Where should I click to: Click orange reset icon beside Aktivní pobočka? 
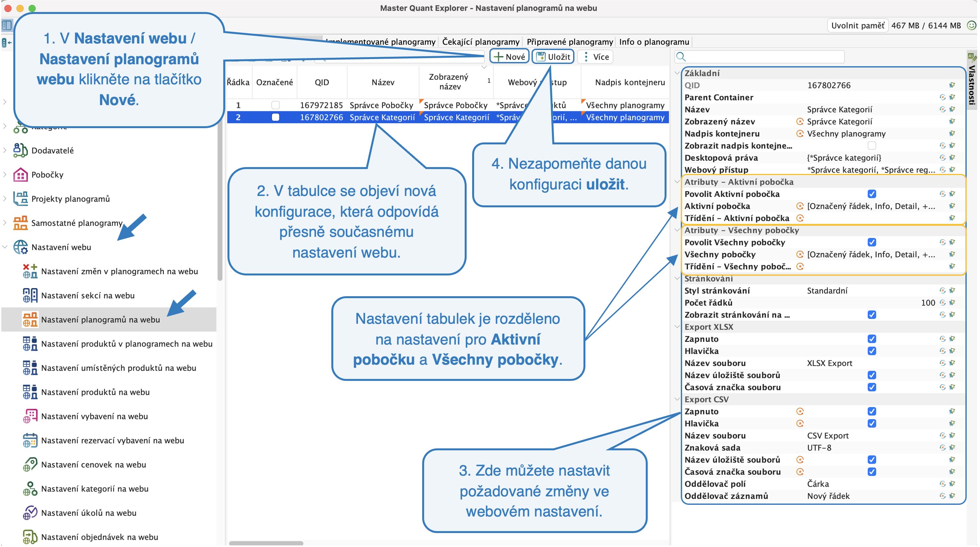coord(800,206)
